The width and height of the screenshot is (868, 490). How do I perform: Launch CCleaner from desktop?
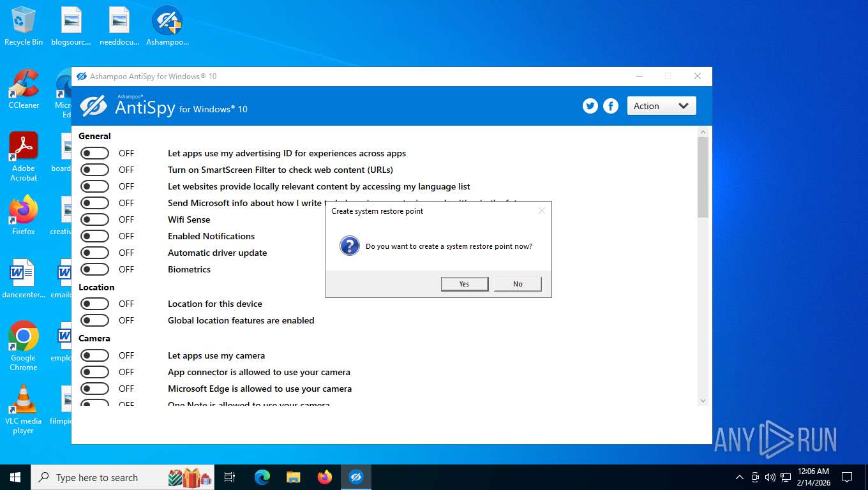click(24, 89)
